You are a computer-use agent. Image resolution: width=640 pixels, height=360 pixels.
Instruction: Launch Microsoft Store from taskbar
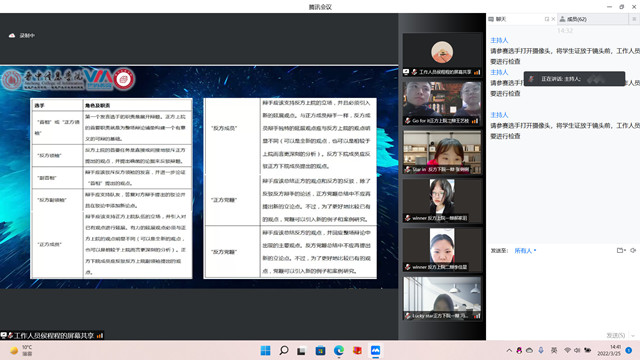[x=320, y=351]
